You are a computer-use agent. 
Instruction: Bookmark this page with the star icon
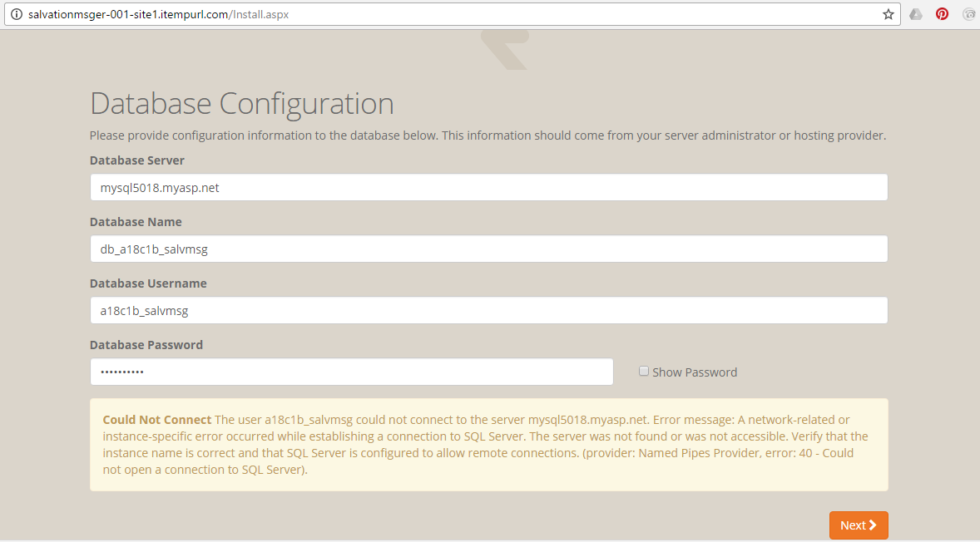(x=888, y=14)
